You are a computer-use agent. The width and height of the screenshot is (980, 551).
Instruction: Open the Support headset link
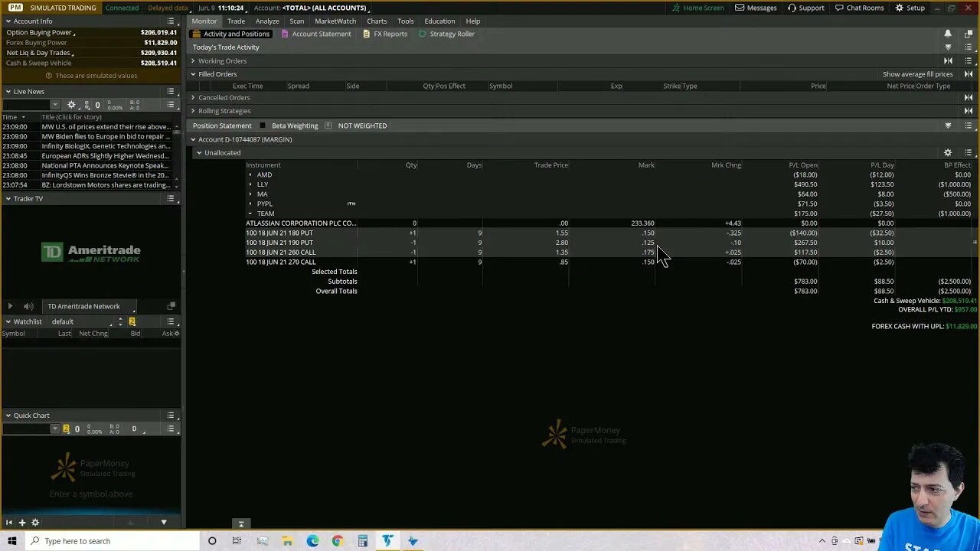coord(805,8)
